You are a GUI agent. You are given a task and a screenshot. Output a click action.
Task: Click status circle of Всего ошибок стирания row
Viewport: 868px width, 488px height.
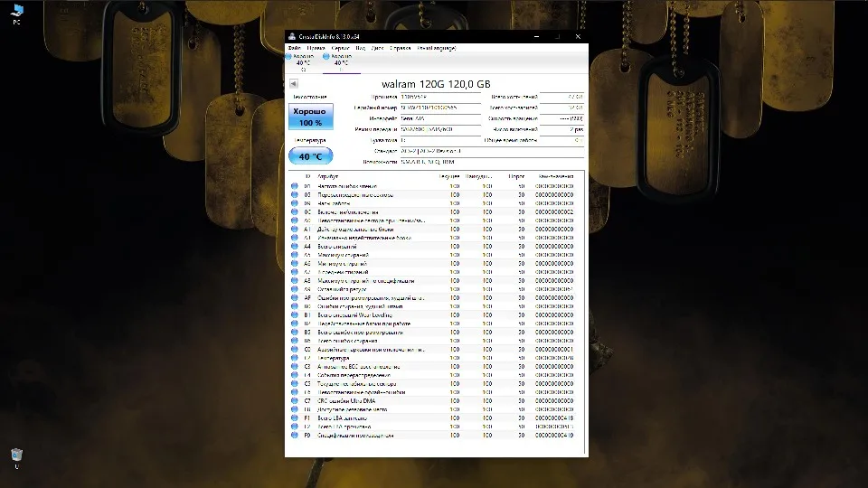pyautogui.click(x=295, y=341)
